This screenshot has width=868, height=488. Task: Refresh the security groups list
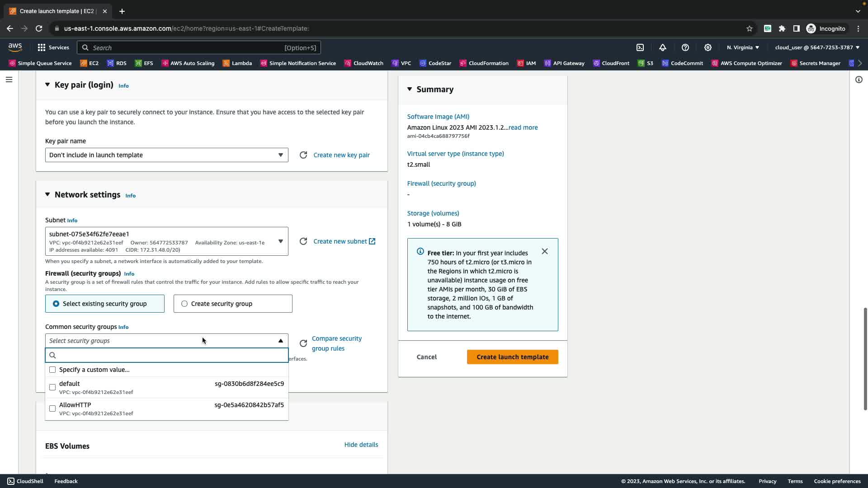pyautogui.click(x=303, y=343)
